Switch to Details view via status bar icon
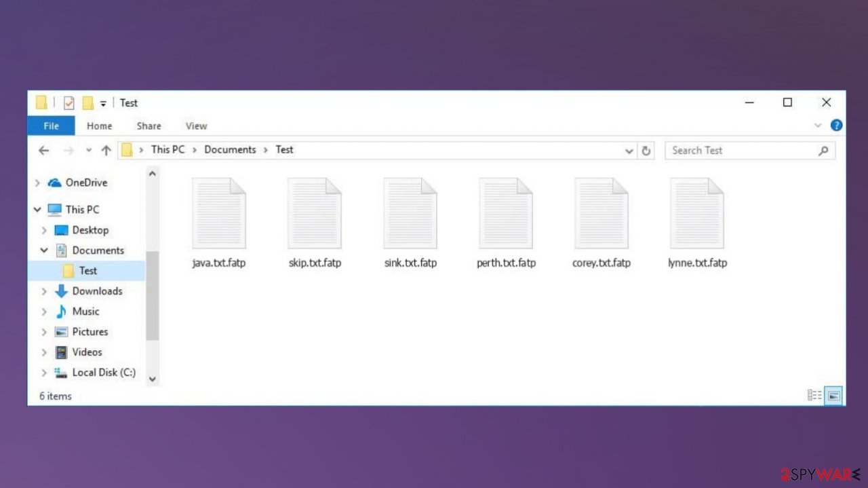 coord(814,395)
